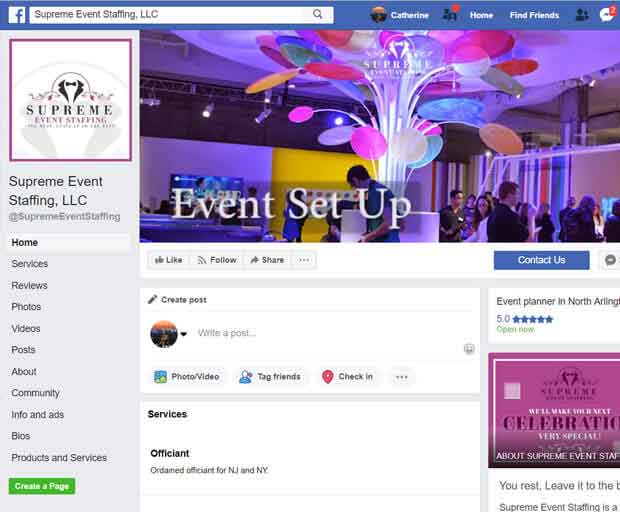Click the emoji icon in post box
This screenshot has height=512, width=620.
[469, 348]
